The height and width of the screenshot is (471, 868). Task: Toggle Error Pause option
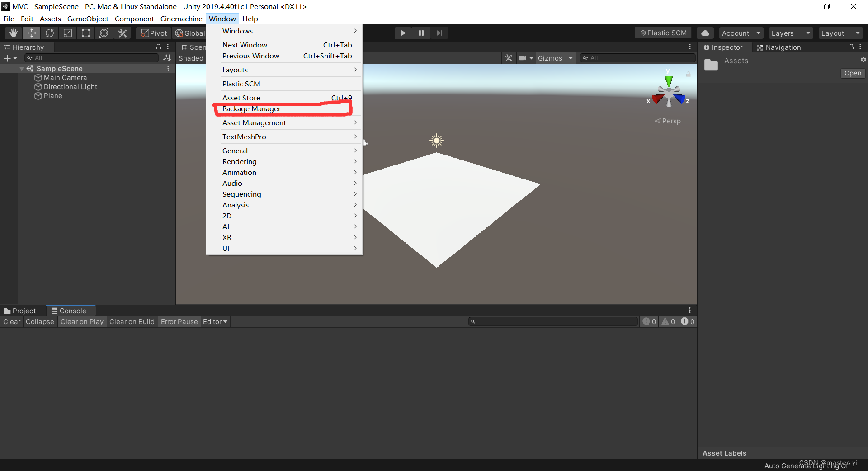[x=179, y=322]
